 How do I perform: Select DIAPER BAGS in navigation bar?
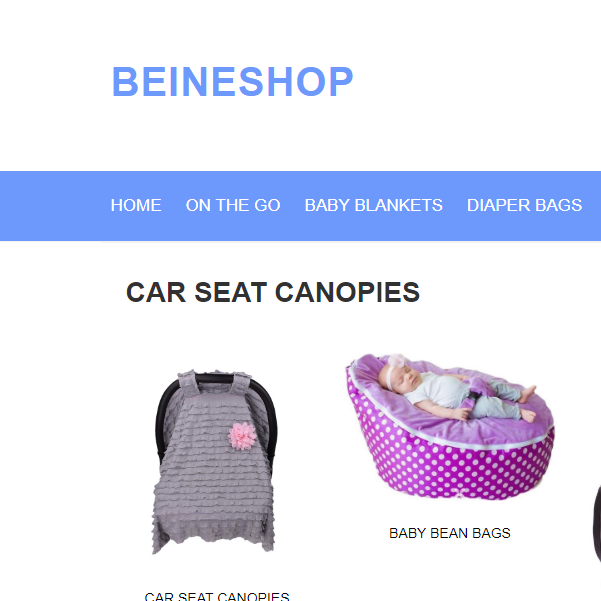point(524,205)
